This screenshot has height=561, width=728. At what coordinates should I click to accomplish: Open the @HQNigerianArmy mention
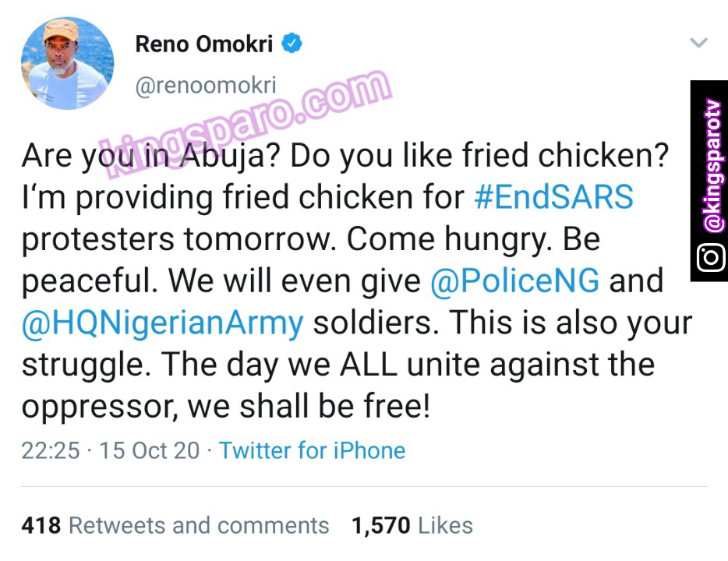tap(162, 323)
